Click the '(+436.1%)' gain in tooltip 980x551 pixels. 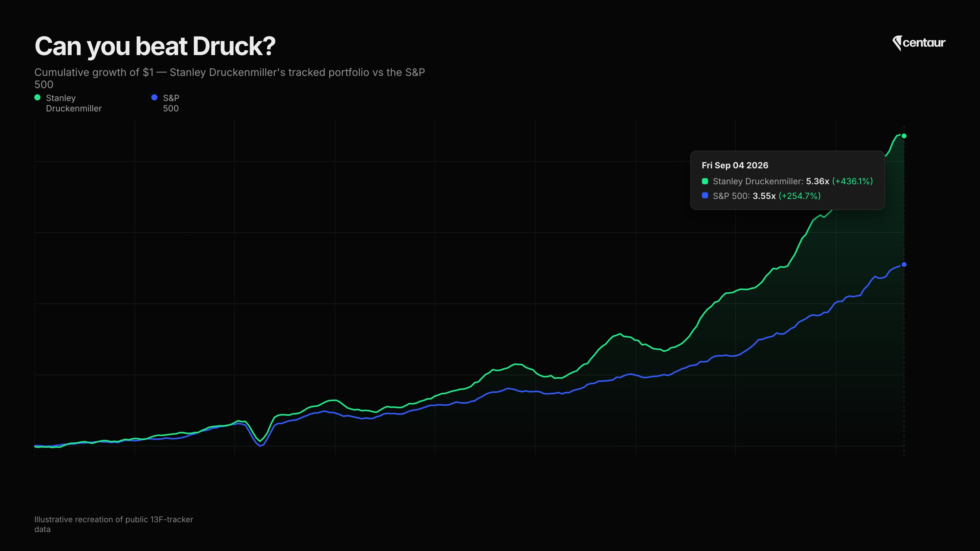[x=853, y=182]
